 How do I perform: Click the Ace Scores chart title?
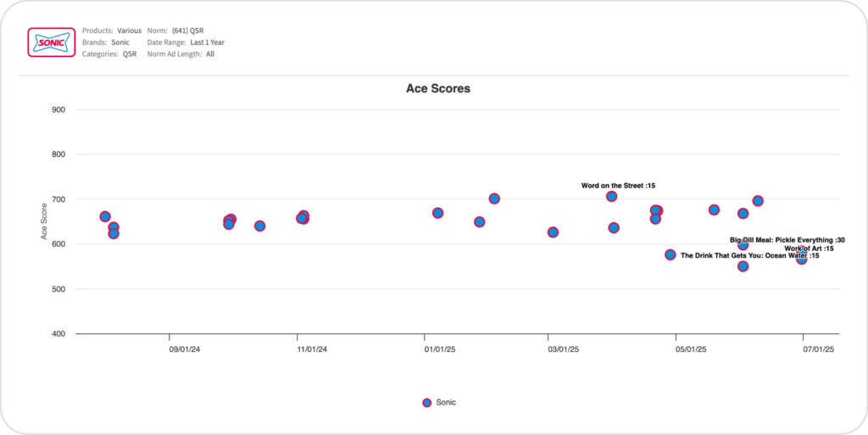[x=438, y=88]
